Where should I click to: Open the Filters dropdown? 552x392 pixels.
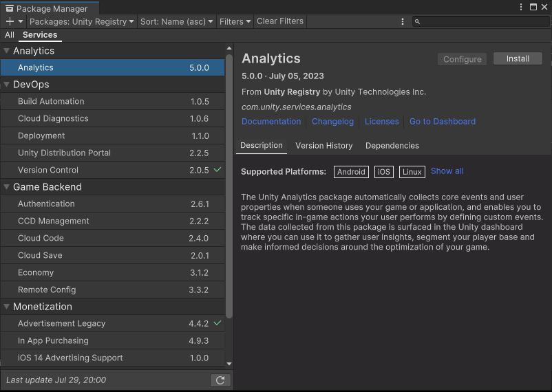click(x=235, y=21)
